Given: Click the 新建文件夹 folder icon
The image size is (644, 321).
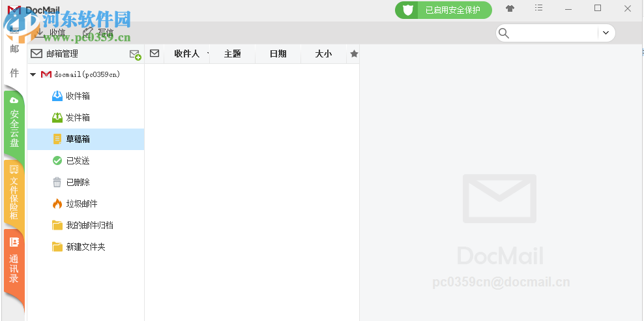Looking at the screenshot, I should (57, 247).
